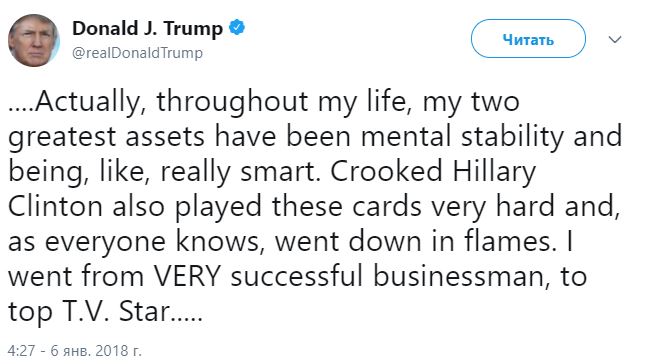Click the words 'these cards' in tweet
This screenshot has height=364, width=646.
(346, 206)
